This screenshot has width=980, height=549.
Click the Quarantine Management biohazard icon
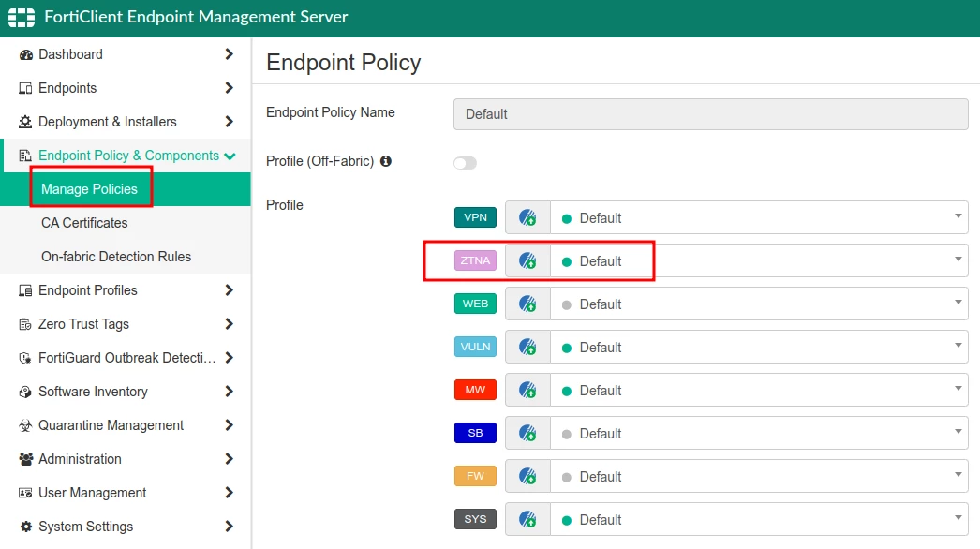click(25, 426)
